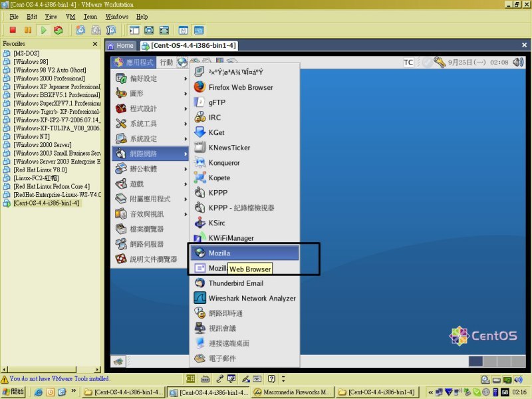Open the volume control in the CentOS panel

pyautogui.click(x=518, y=62)
